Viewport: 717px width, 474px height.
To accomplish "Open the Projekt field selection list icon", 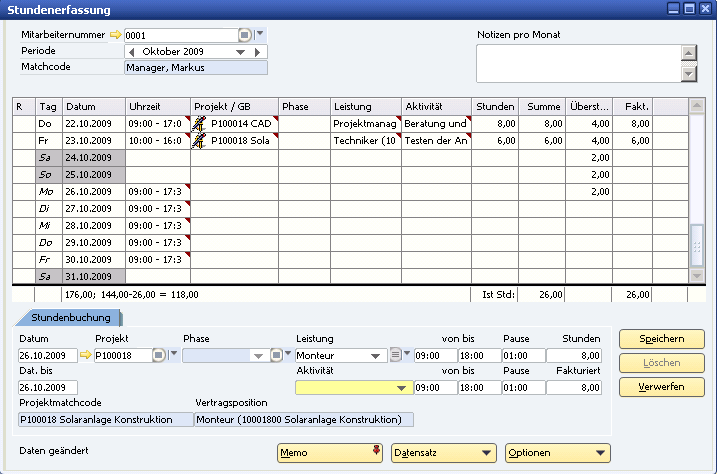I will [x=159, y=355].
